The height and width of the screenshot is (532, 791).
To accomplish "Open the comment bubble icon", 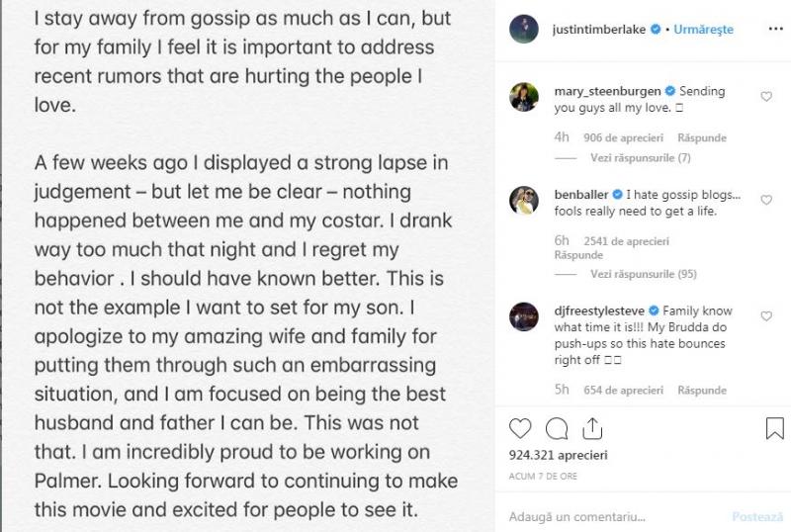I will pyautogui.click(x=557, y=428).
